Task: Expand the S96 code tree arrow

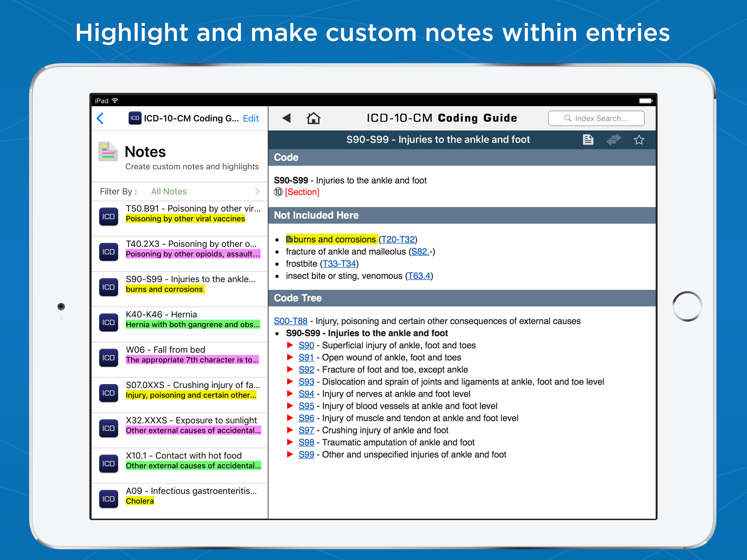Action: [290, 418]
